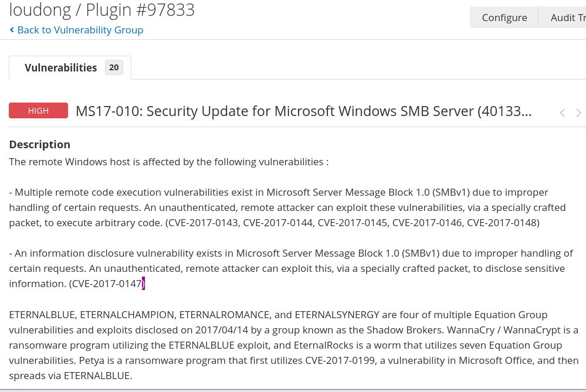Select the MS17-010 Security Update title

(x=303, y=111)
